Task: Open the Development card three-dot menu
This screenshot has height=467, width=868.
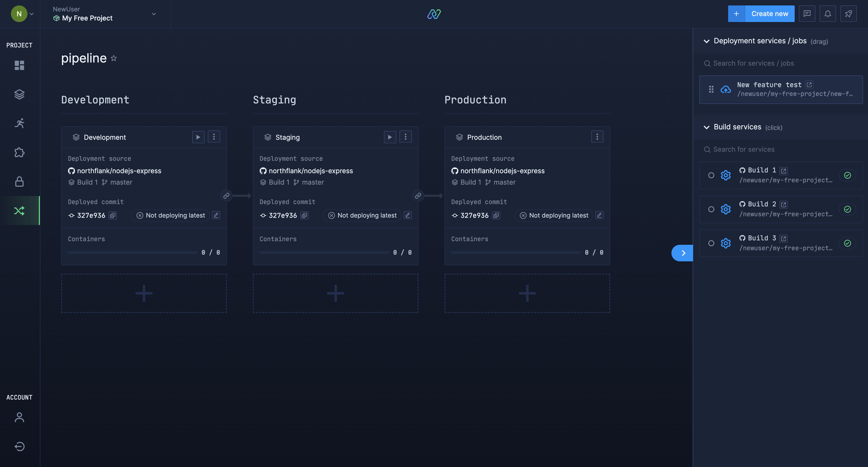Action: click(214, 137)
